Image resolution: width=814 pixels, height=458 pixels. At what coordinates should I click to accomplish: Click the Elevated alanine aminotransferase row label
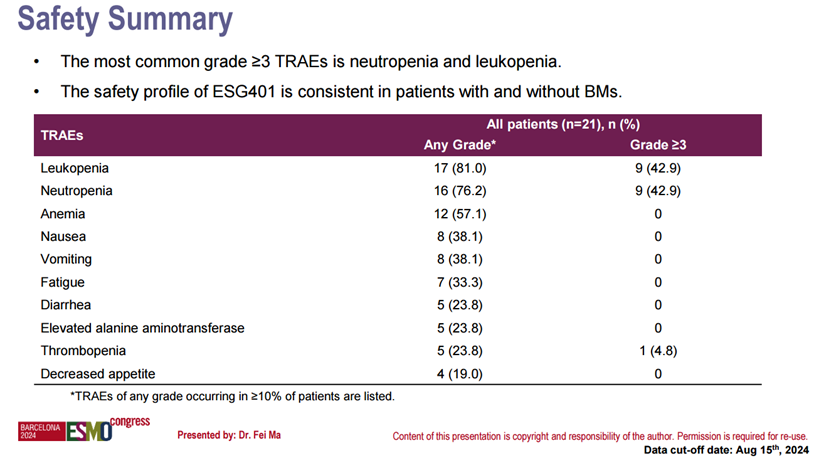coord(142,328)
